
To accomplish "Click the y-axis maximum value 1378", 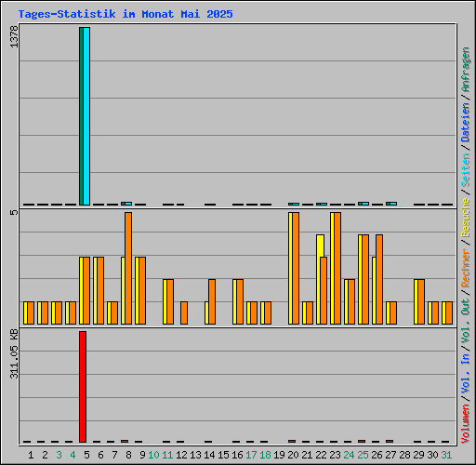I will [14, 37].
